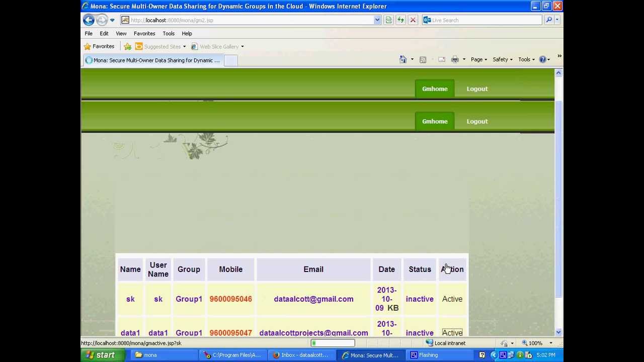The image size is (644, 362).
Task: Open the File menu
Action: pyautogui.click(x=89, y=33)
